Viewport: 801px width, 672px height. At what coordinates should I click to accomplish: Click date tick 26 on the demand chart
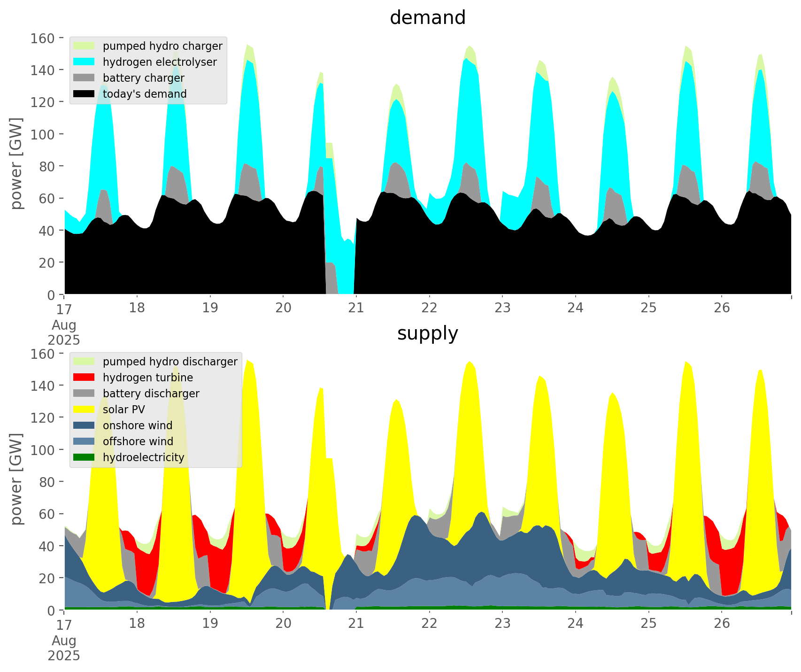722,308
